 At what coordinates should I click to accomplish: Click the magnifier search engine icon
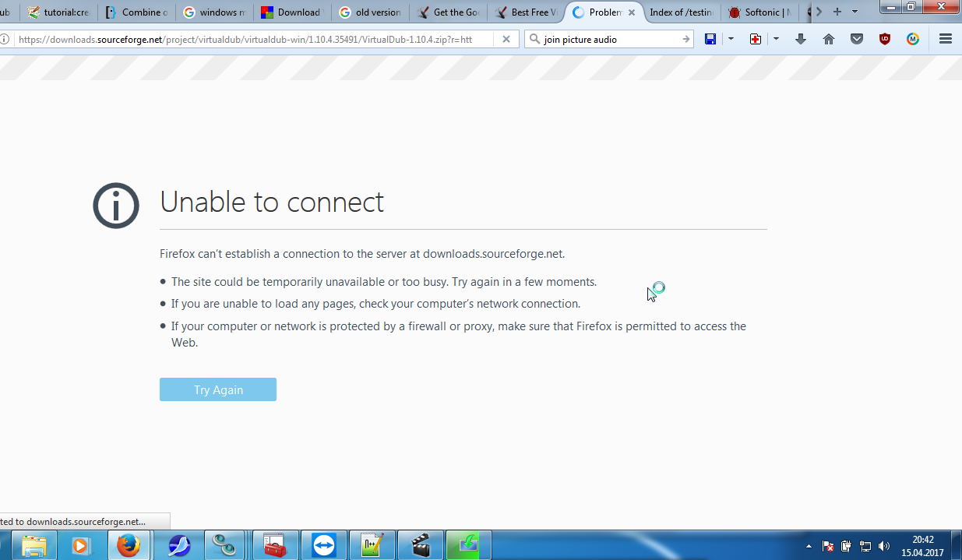[x=534, y=39]
